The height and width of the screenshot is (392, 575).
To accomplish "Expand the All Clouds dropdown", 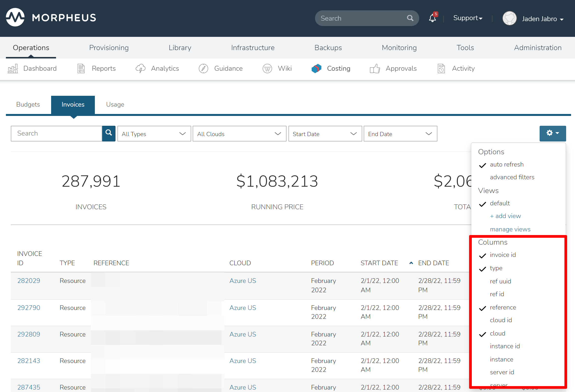I will pyautogui.click(x=239, y=134).
